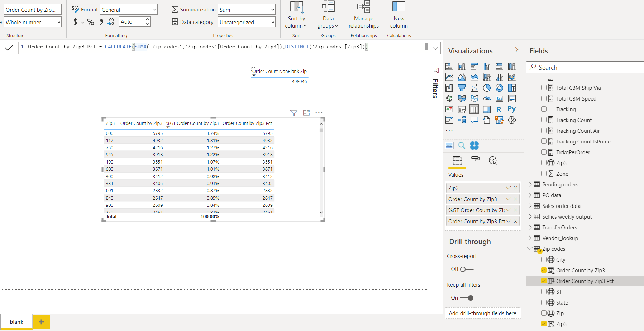Open Manage relationships
This screenshot has width=644, height=331.
(364, 15)
